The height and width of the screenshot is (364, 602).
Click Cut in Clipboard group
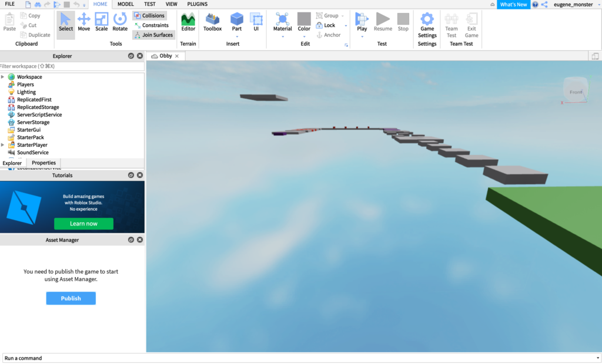point(29,25)
